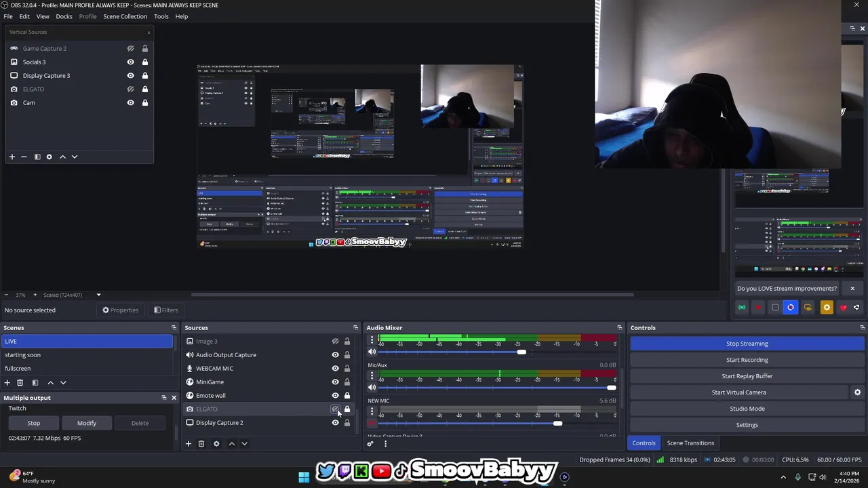Delete selected source with Sources trash icon
This screenshot has height=488, width=868.
[201, 444]
